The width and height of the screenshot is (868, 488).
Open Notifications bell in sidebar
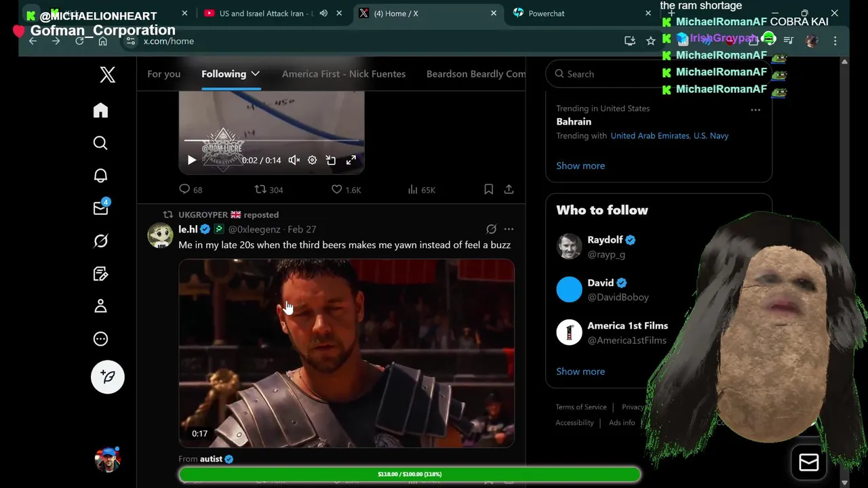point(100,176)
